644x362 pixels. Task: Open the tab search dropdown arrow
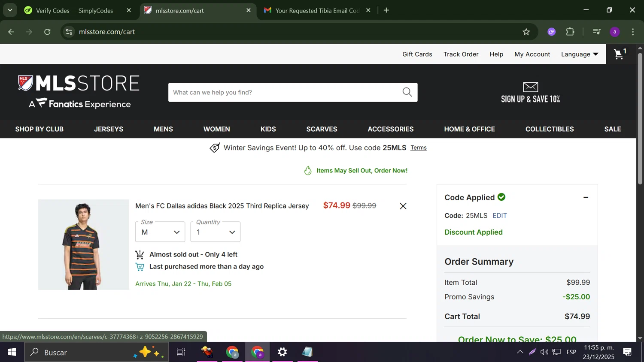(10, 10)
